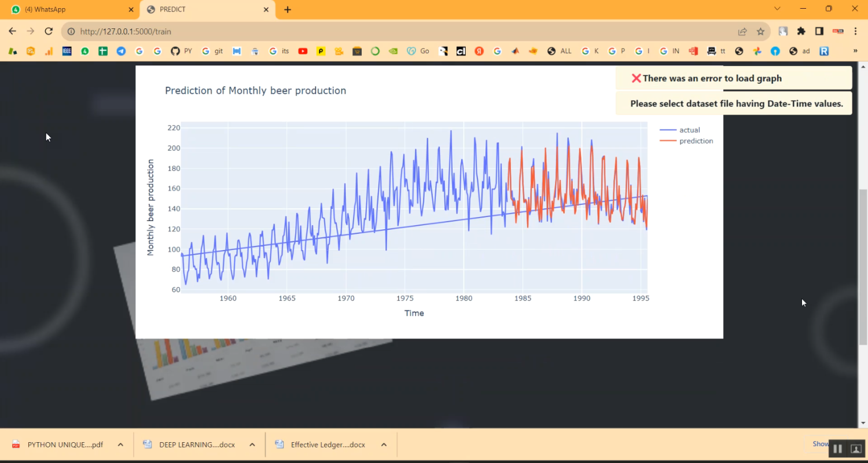Expand options for Effective Ledger docx download
This screenshot has width=868, height=463.
384,444
